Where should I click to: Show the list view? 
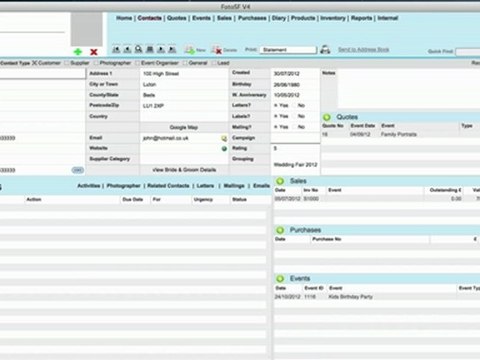(x=150, y=50)
